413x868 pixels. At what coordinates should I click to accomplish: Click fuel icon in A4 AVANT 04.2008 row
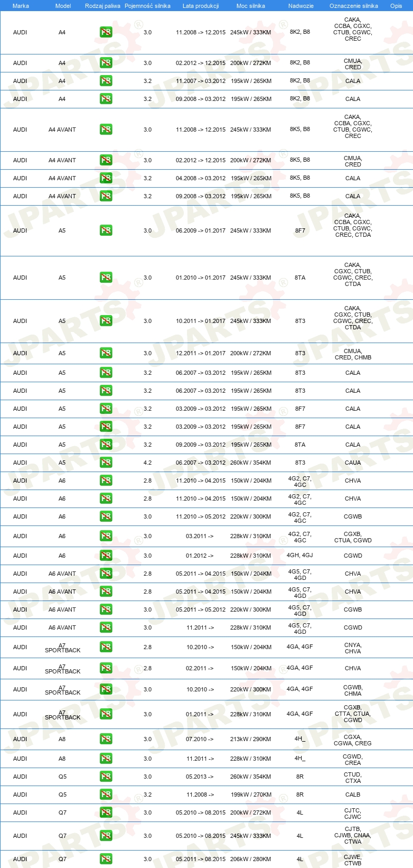pyautogui.click(x=106, y=178)
